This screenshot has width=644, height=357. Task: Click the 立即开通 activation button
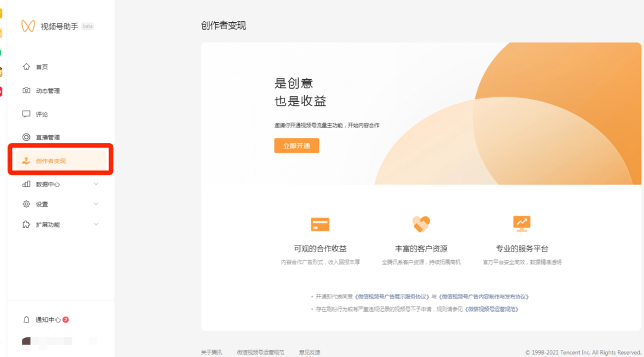[x=296, y=145]
